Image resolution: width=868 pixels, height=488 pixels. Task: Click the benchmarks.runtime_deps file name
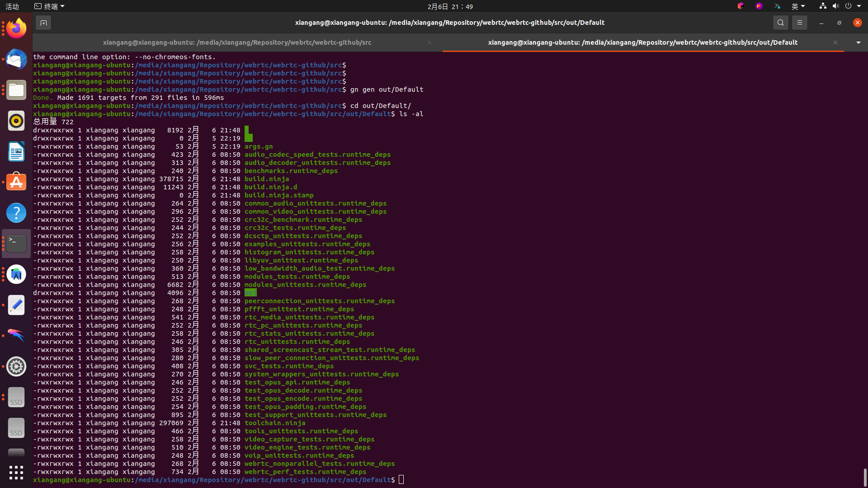pyautogui.click(x=291, y=171)
